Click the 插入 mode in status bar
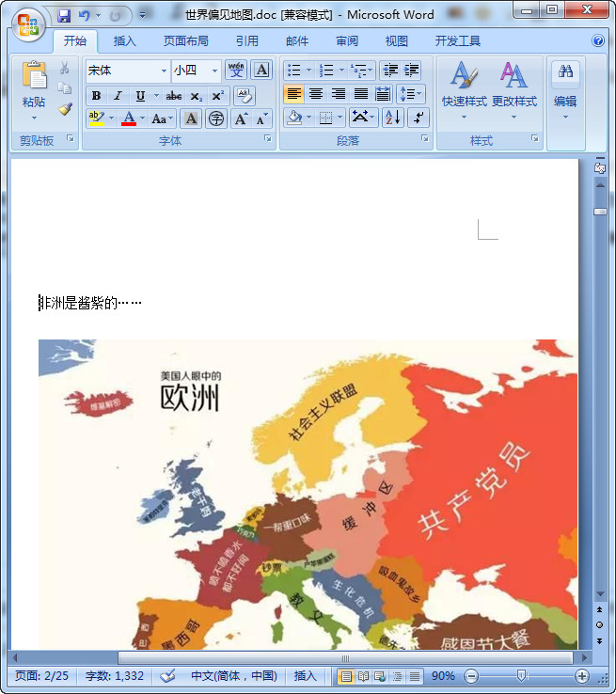The image size is (616, 694). pyautogui.click(x=306, y=676)
